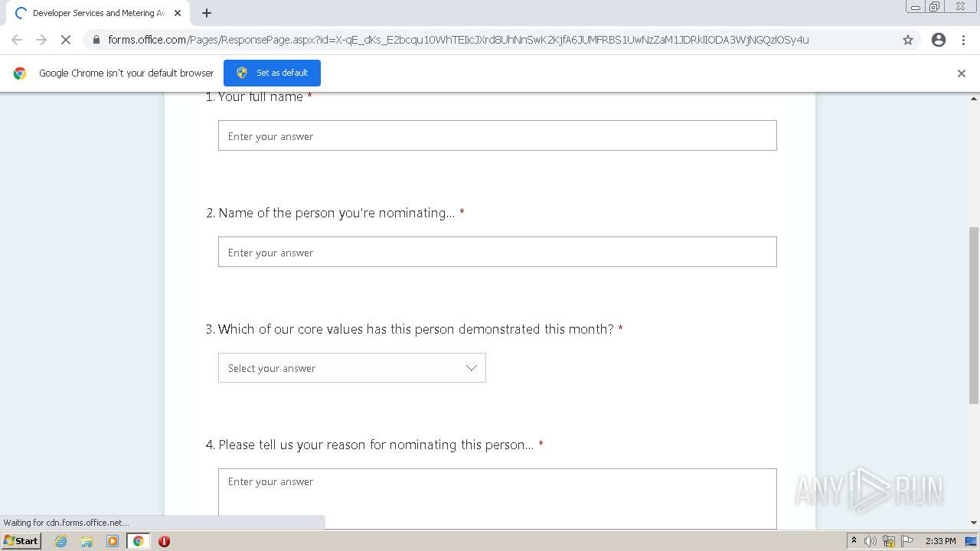Image resolution: width=980 pixels, height=551 pixels.
Task: Click the site lock icon
Action: [96, 40]
